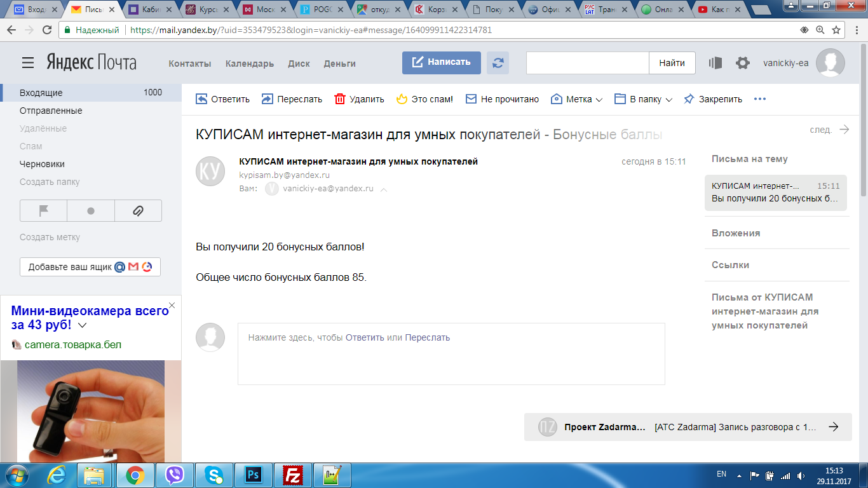Open Windows Start menu
The height and width of the screenshot is (488, 868).
16,475
